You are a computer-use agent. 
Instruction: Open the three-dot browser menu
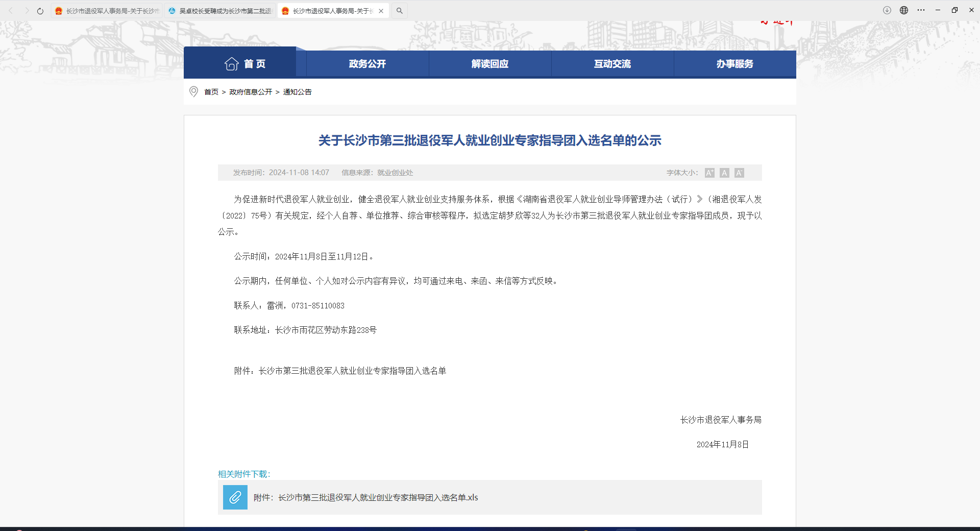pyautogui.click(x=921, y=10)
